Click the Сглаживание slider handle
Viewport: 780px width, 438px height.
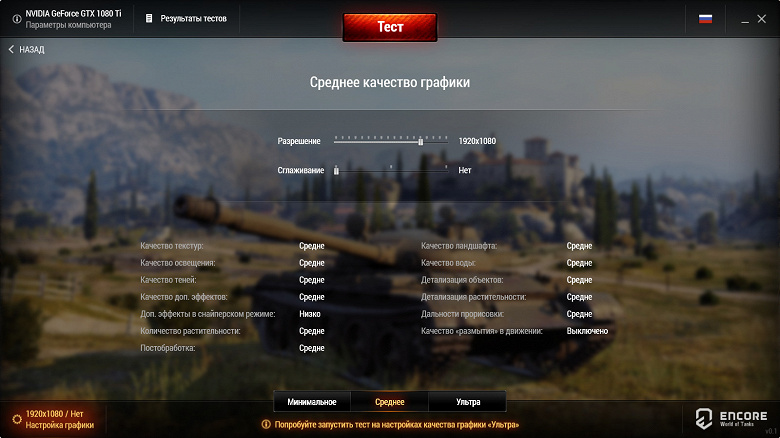(336, 171)
